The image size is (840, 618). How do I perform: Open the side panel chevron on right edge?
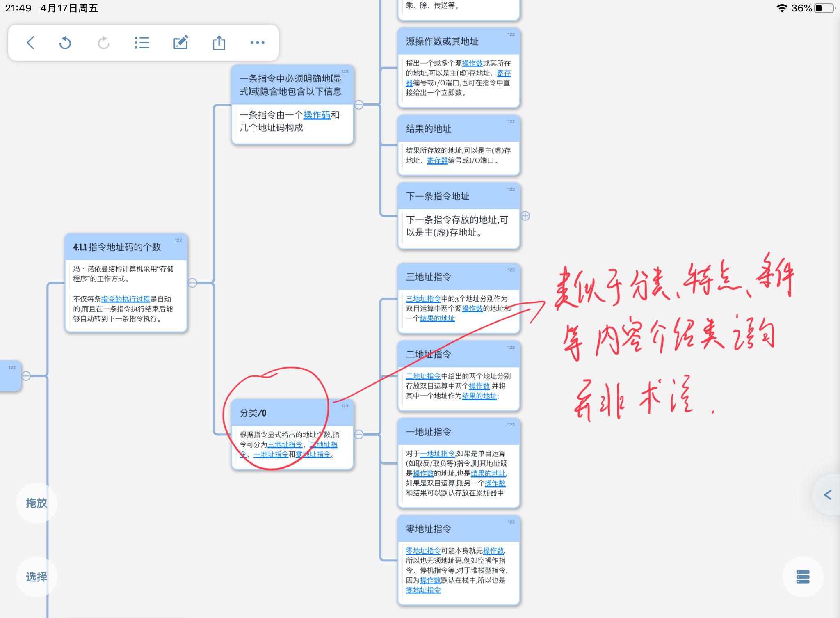tap(828, 495)
